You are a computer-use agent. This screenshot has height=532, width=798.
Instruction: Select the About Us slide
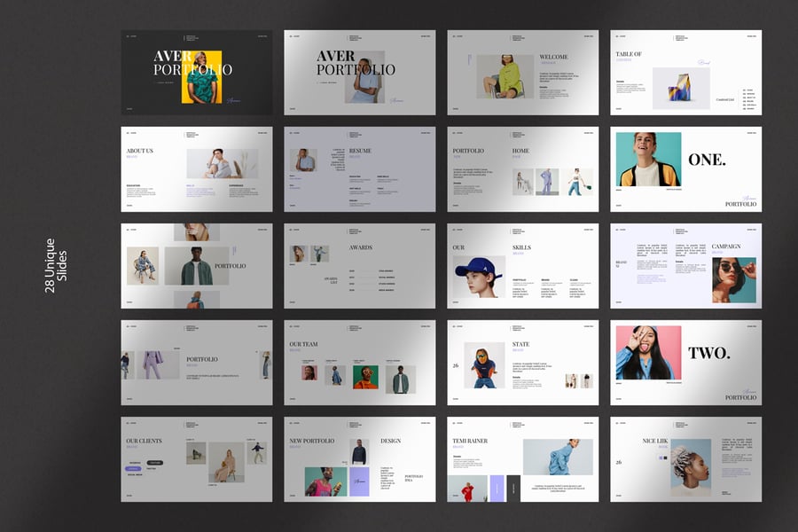[x=197, y=169]
